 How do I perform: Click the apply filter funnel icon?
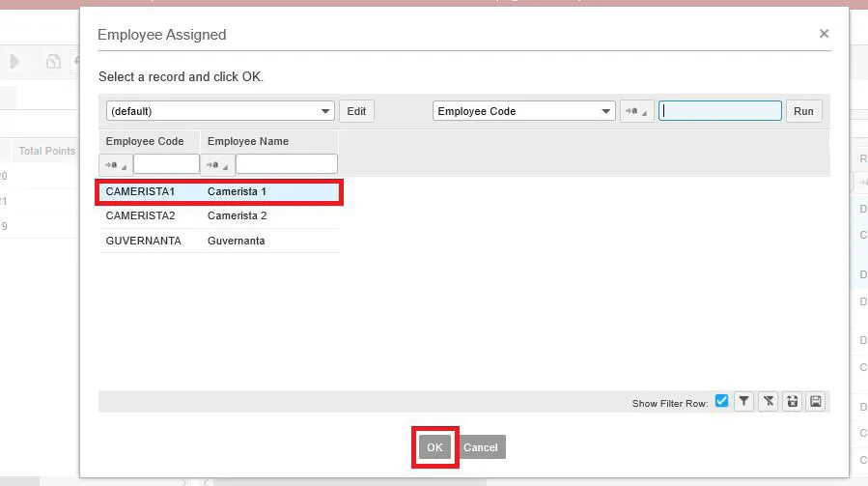coord(744,401)
